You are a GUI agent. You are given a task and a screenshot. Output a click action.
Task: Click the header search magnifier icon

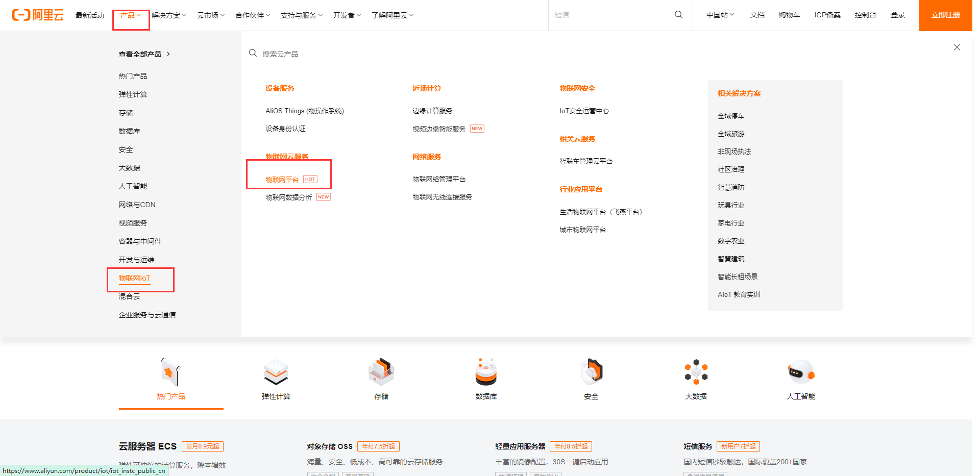pos(678,15)
